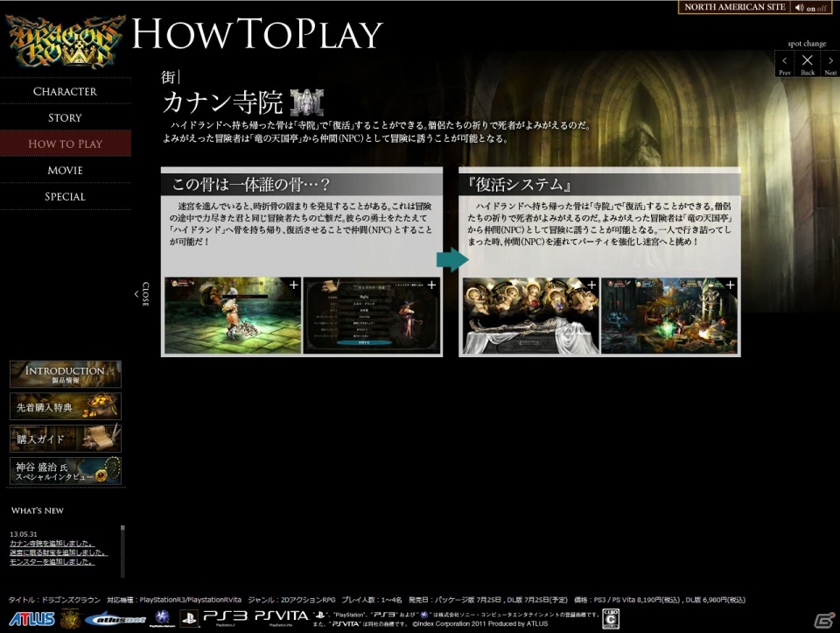Click the 'この骨は一体誰の骨…?' panel heading

[x=251, y=185]
